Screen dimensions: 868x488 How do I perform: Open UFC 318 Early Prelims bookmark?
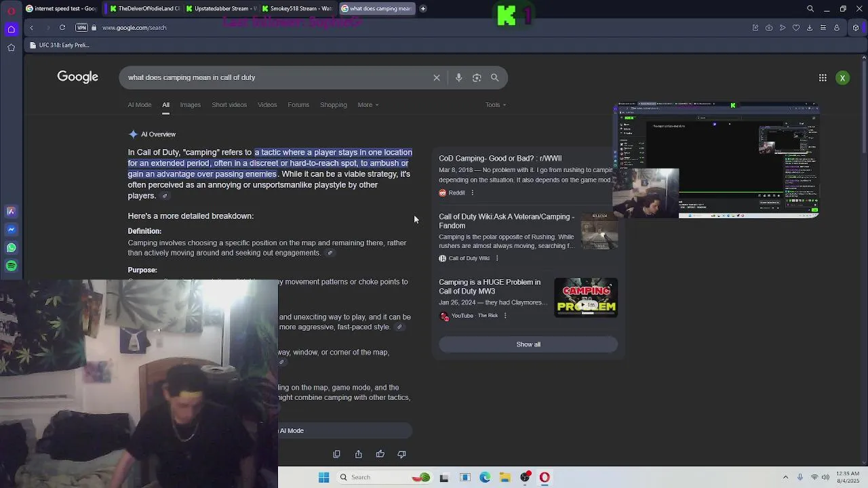tap(60, 45)
